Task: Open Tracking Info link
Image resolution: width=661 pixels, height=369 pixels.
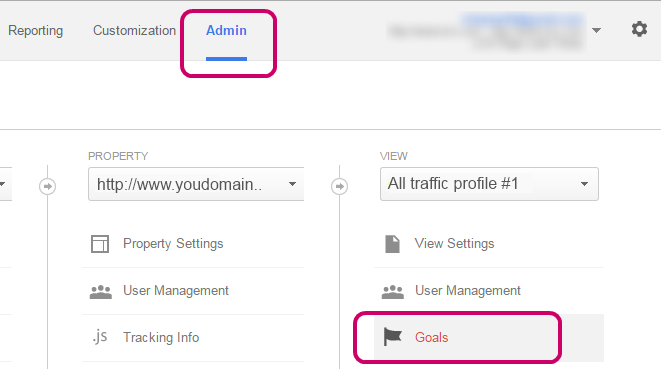Action: tap(161, 337)
